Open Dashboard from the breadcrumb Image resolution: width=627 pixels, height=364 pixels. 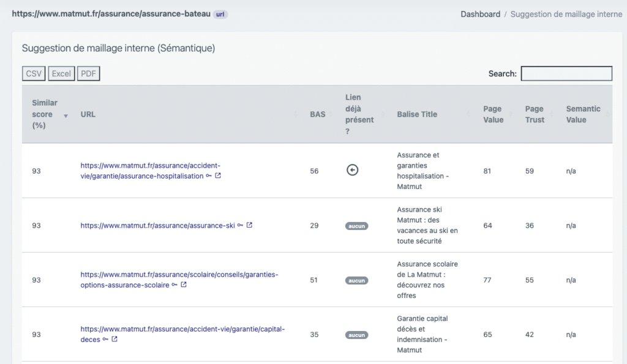(x=480, y=13)
